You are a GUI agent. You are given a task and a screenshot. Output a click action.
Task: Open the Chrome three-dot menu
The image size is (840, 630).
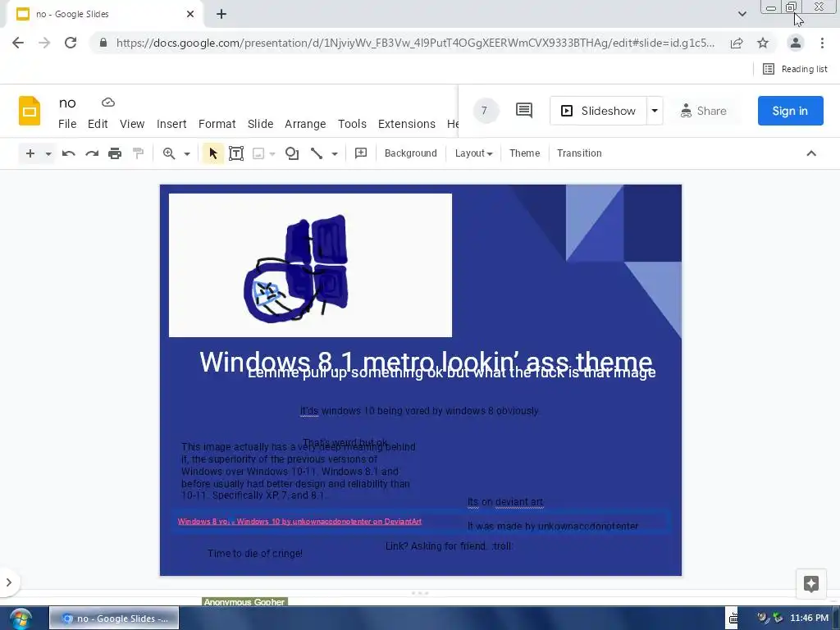822,43
